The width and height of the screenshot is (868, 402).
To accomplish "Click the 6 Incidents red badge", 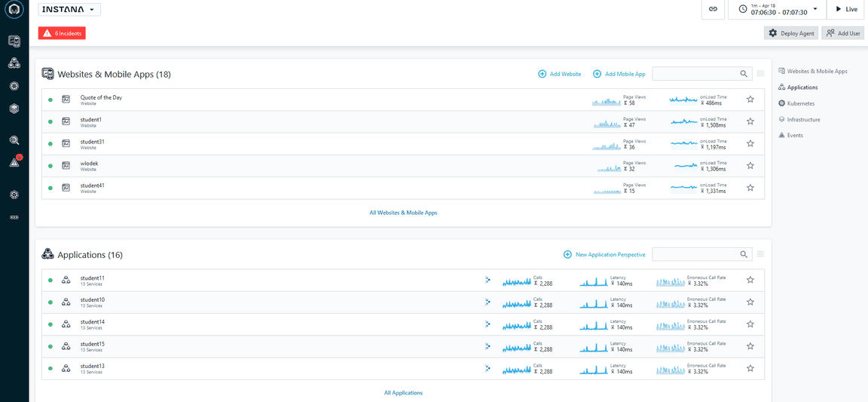I will (x=62, y=33).
